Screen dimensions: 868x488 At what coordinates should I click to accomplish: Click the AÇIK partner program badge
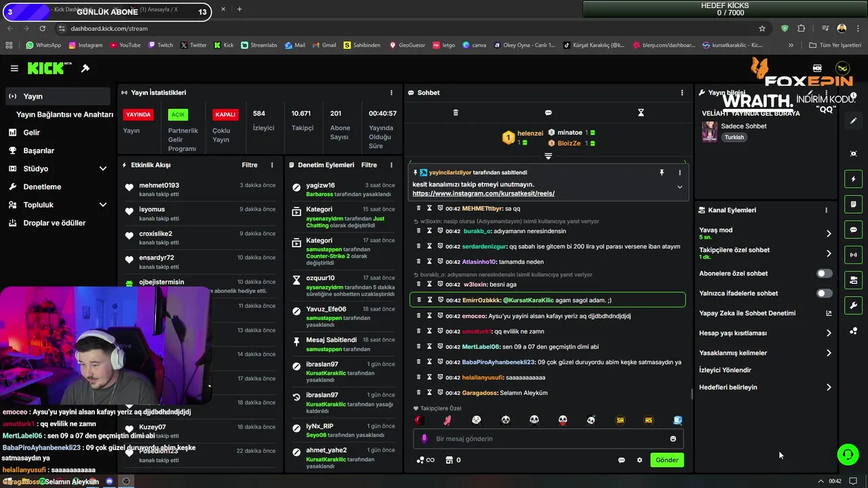pos(178,115)
